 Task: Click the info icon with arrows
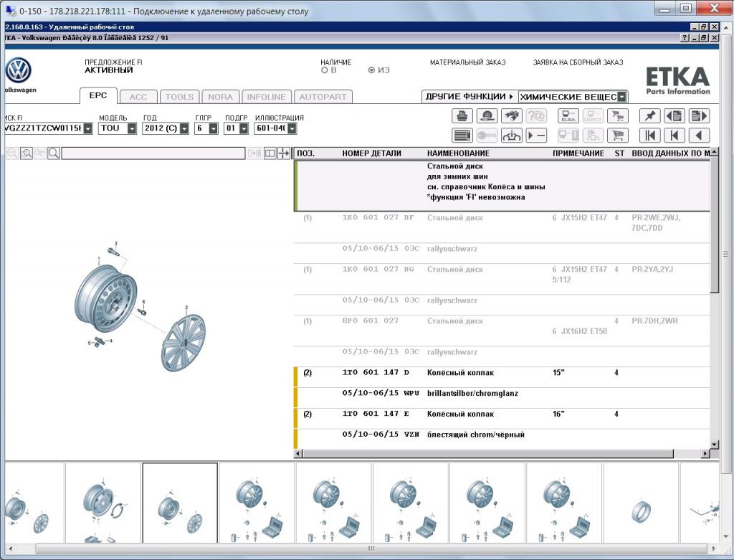point(512,136)
